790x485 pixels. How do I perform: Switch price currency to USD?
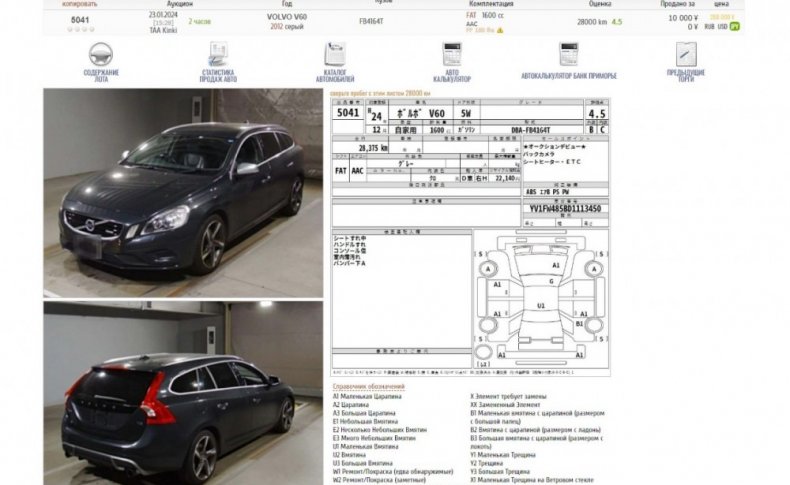tap(722, 27)
